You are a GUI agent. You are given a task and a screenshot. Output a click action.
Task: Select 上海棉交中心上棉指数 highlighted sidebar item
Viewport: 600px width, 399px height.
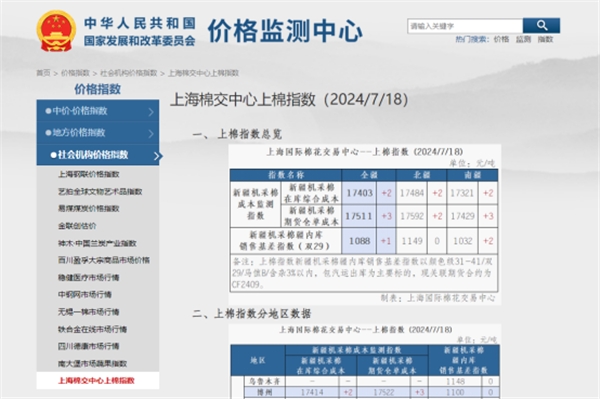point(96,381)
